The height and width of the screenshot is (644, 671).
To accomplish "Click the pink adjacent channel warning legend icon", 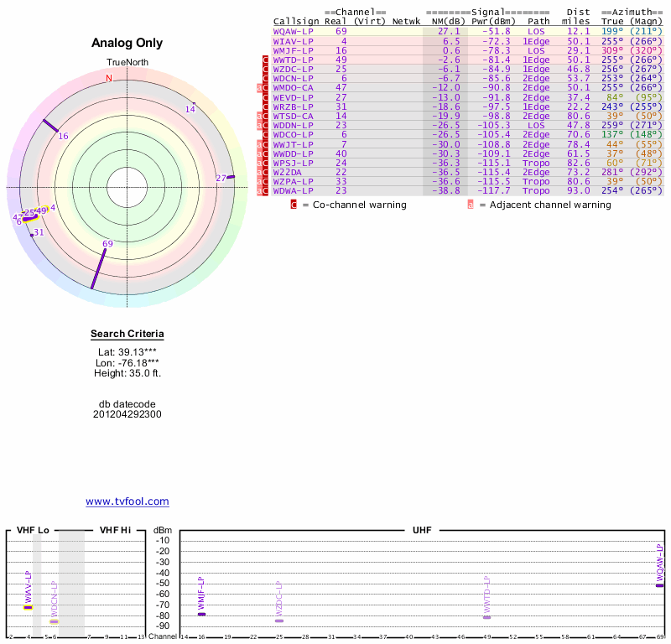I will (x=471, y=205).
